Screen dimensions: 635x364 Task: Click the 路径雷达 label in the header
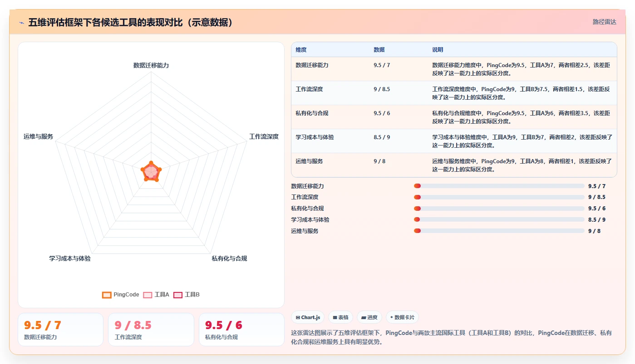(x=604, y=22)
